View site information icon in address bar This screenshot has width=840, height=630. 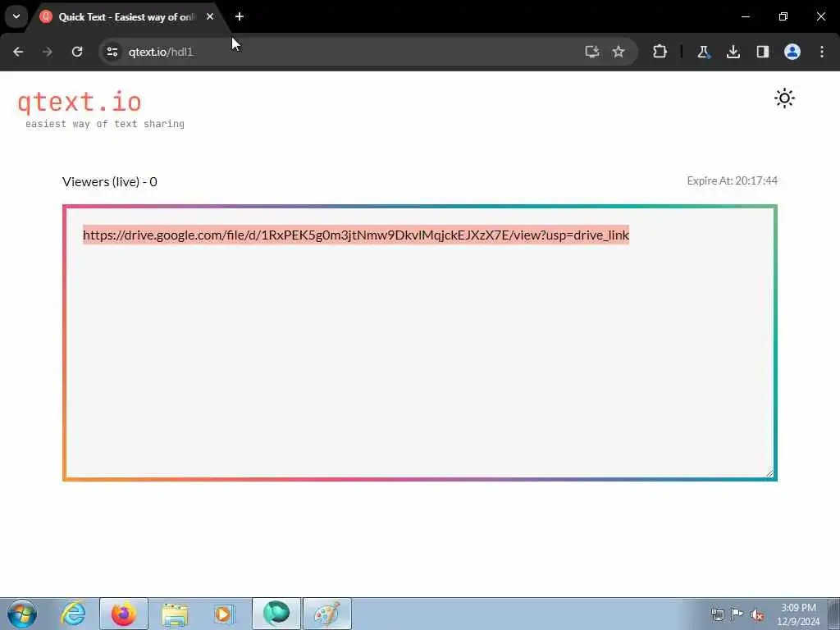pyautogui.click(x=112, y=52)
